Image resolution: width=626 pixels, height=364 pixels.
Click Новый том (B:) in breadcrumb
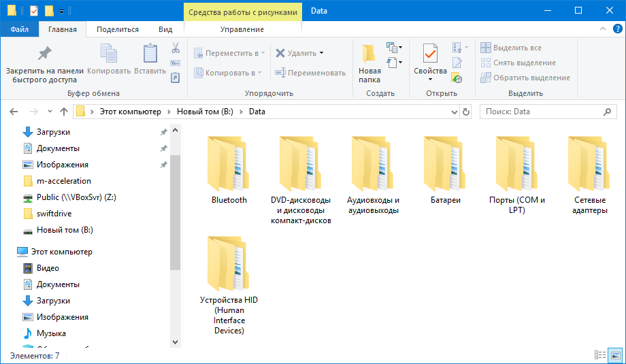[205, 112]
